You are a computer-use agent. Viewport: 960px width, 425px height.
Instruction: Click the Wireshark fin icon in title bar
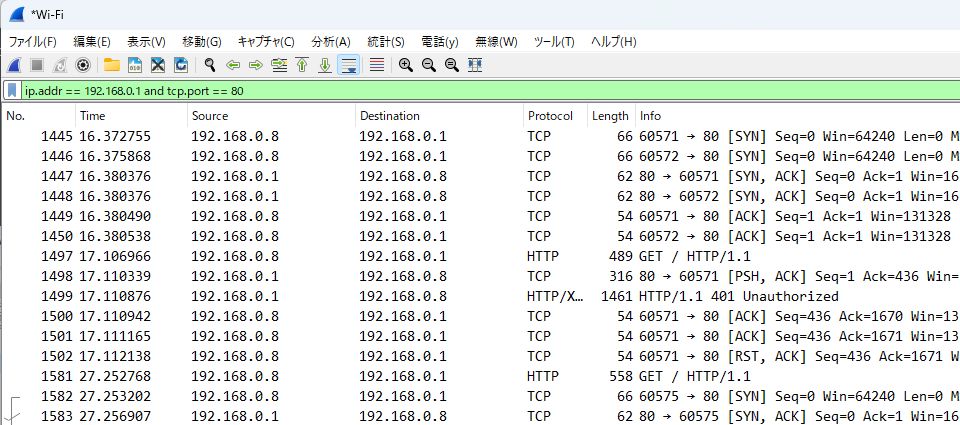(17, 14)
